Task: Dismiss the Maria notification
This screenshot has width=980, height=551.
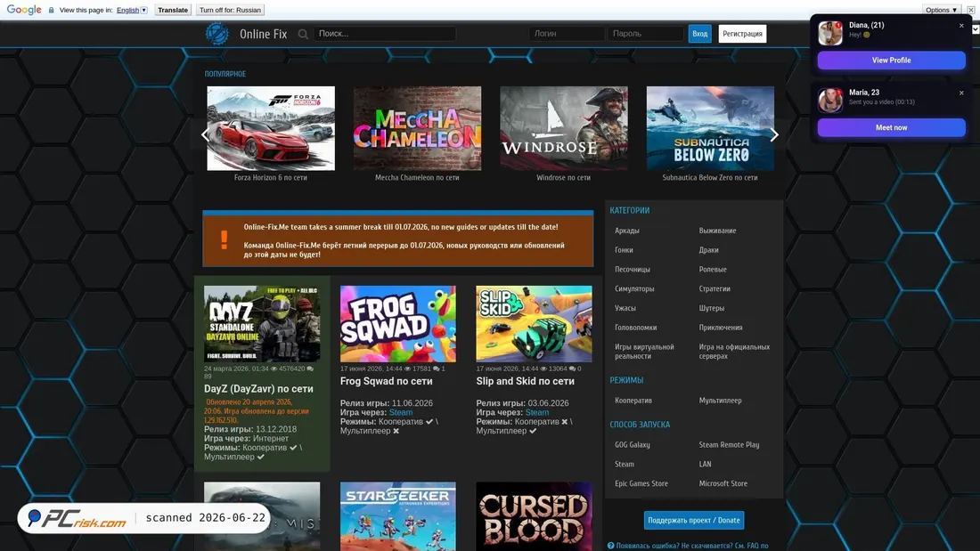Action: 961,93
